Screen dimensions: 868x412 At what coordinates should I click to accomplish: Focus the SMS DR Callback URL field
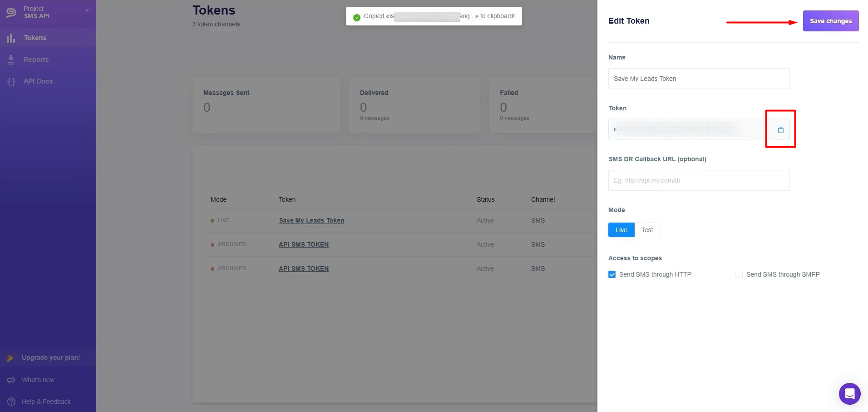[x=699, y=180]
